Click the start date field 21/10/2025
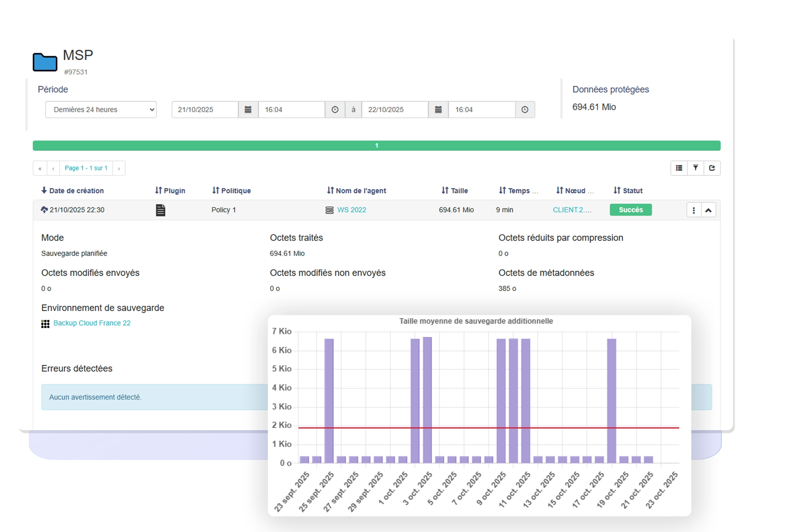Viewport: 802px width, 532px height. coord(205,109)
